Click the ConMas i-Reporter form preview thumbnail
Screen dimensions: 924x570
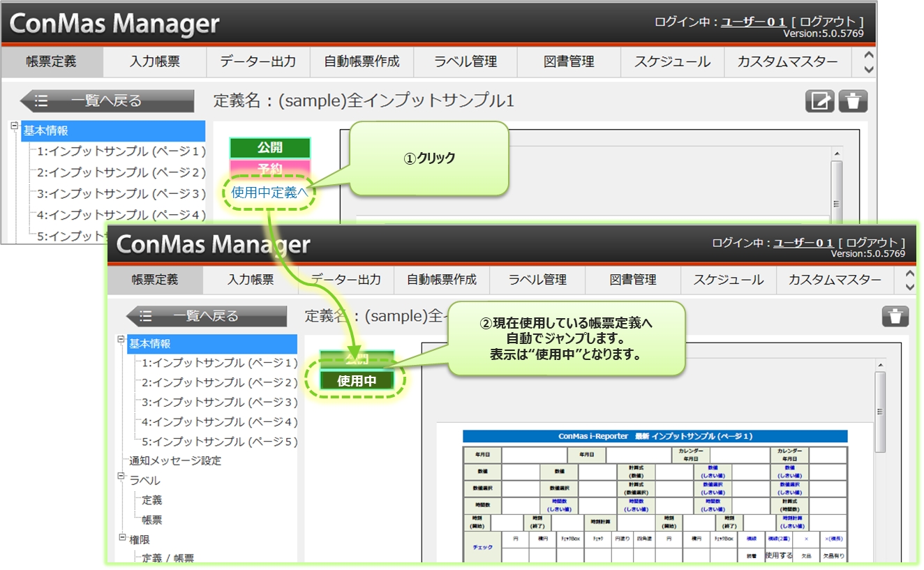(655, 495)
